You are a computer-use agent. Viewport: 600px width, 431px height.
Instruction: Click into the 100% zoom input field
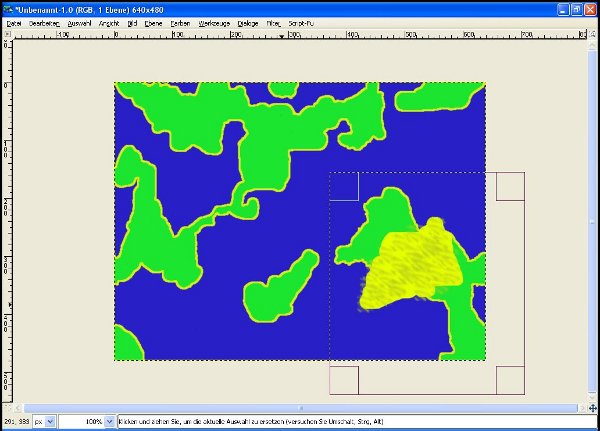tap(82, 421)
